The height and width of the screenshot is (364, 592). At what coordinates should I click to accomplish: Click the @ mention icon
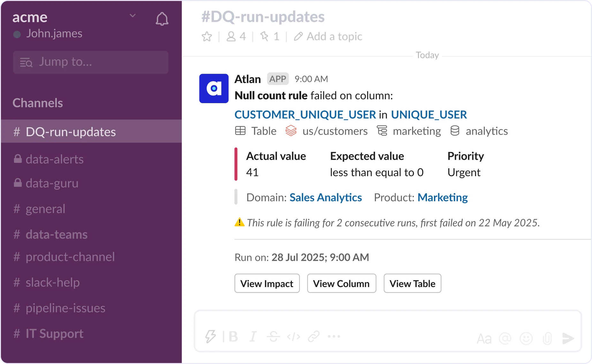point(505,338)
